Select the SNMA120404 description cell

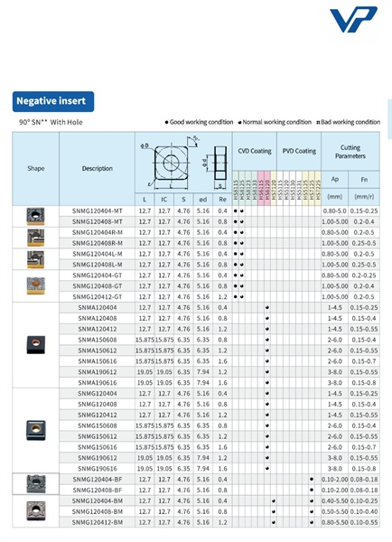point(98,307)
